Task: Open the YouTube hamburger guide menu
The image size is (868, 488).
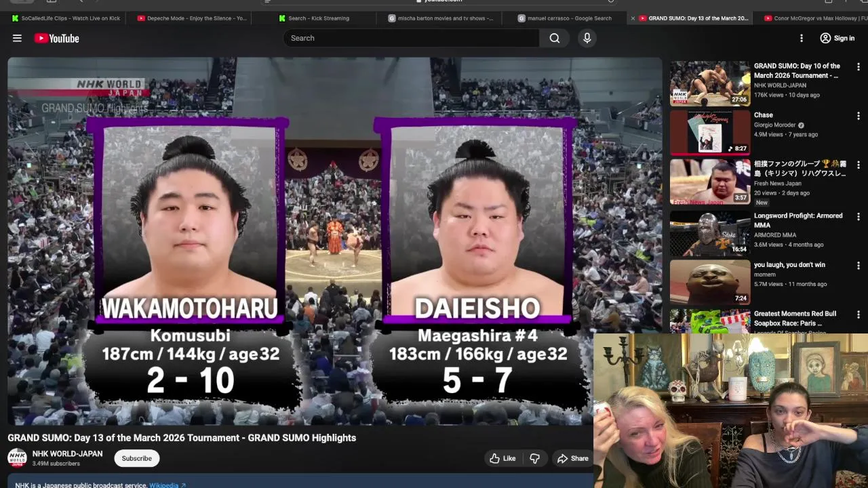Action: pos(17,38)
